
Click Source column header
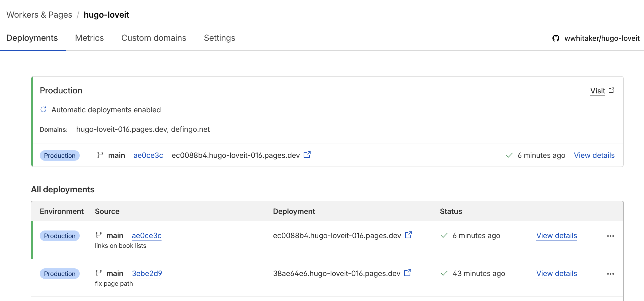pyautogui.click(x=107, y=211)
